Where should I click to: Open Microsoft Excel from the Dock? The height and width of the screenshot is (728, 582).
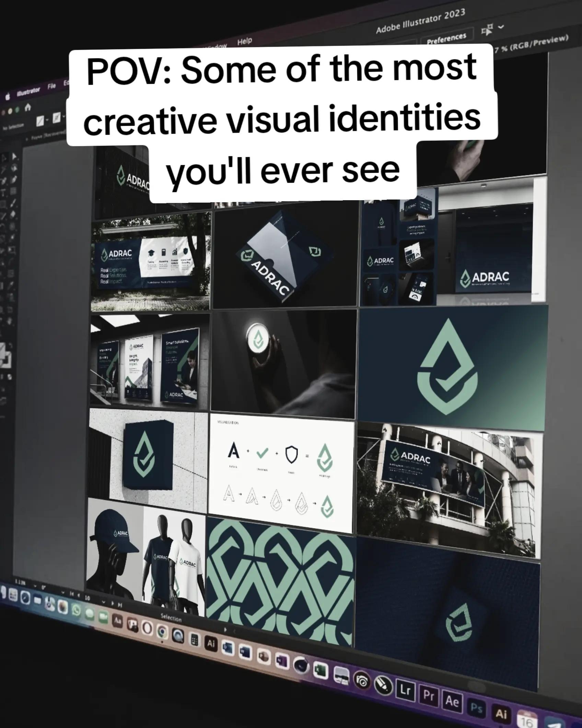click(321, 671)
